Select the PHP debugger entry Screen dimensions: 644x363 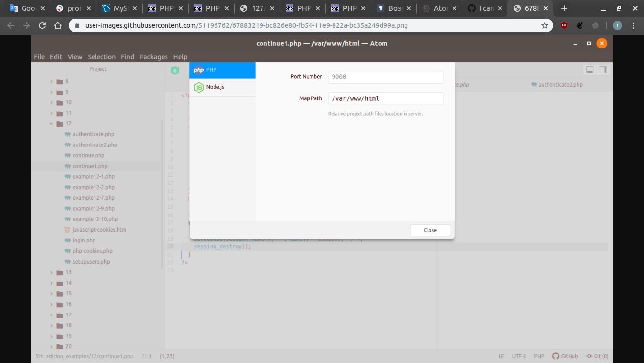coord(222,70)
